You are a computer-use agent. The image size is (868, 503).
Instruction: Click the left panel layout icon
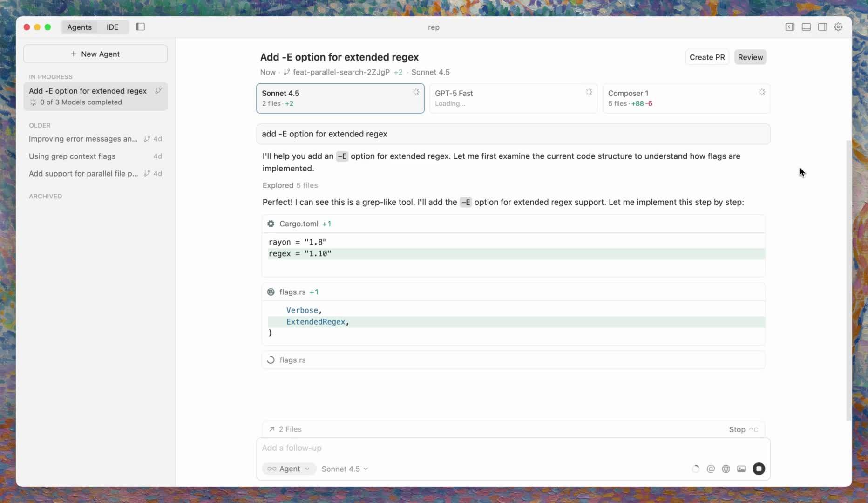point(790,27)
